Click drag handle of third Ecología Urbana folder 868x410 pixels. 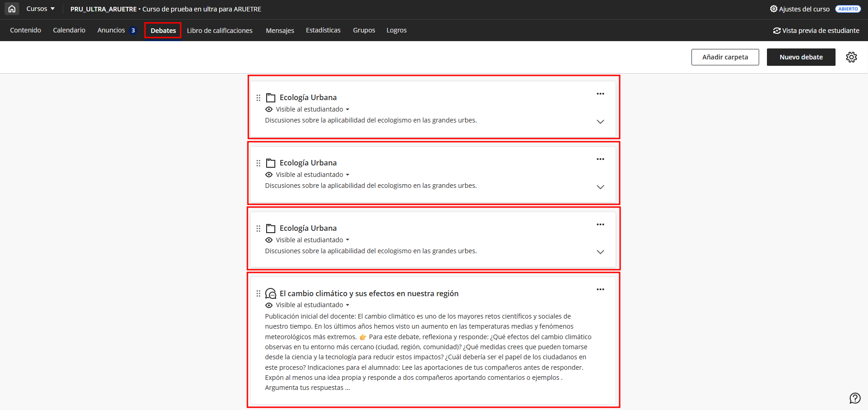[258, 229]
